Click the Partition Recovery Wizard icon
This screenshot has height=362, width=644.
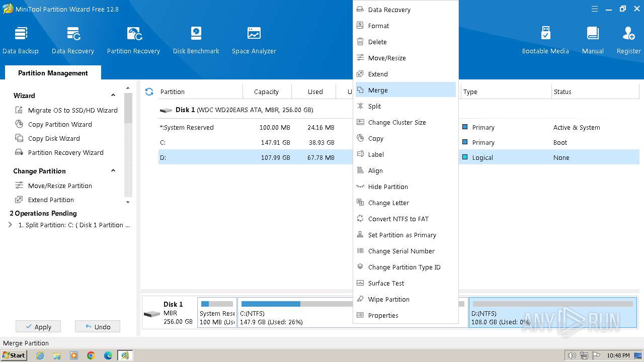click(19, 152)
